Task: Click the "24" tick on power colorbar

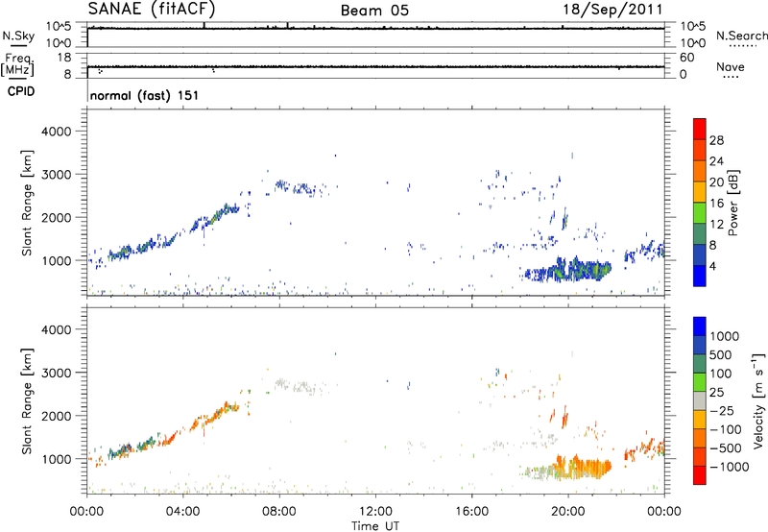Action: (x=716, y=161)
